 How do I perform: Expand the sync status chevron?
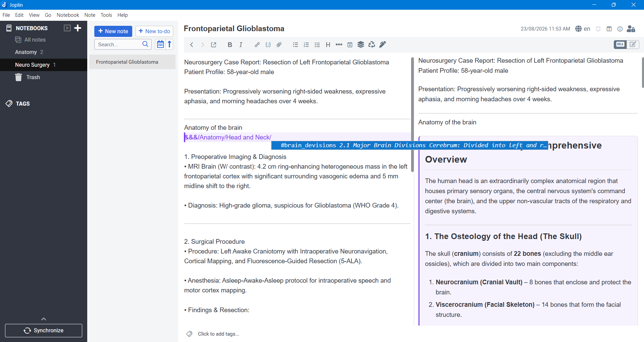pos(44,319)
